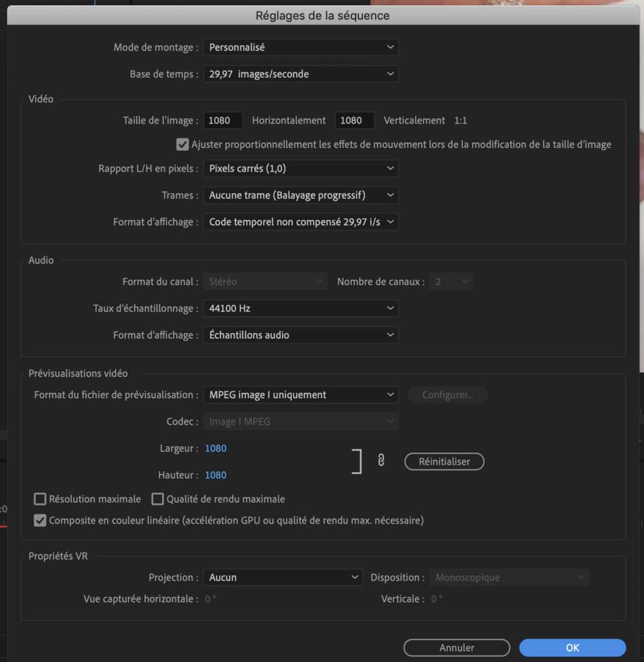Click the link icon to constrain preview dimensions

pyautogui.click(x=381, y=461)
